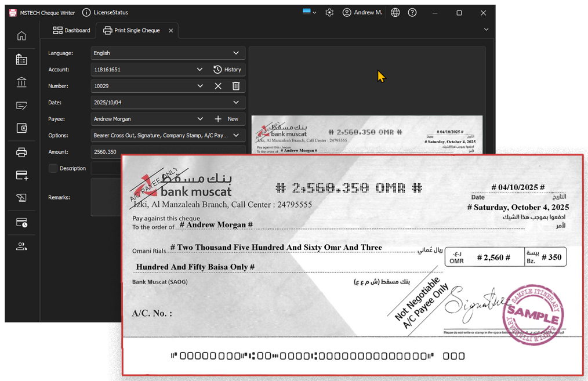Image resolution: width=588 pixels, height=381 pixels.
Task: Delete cheque number using the trash icon
Action: [x=236, y=86]
